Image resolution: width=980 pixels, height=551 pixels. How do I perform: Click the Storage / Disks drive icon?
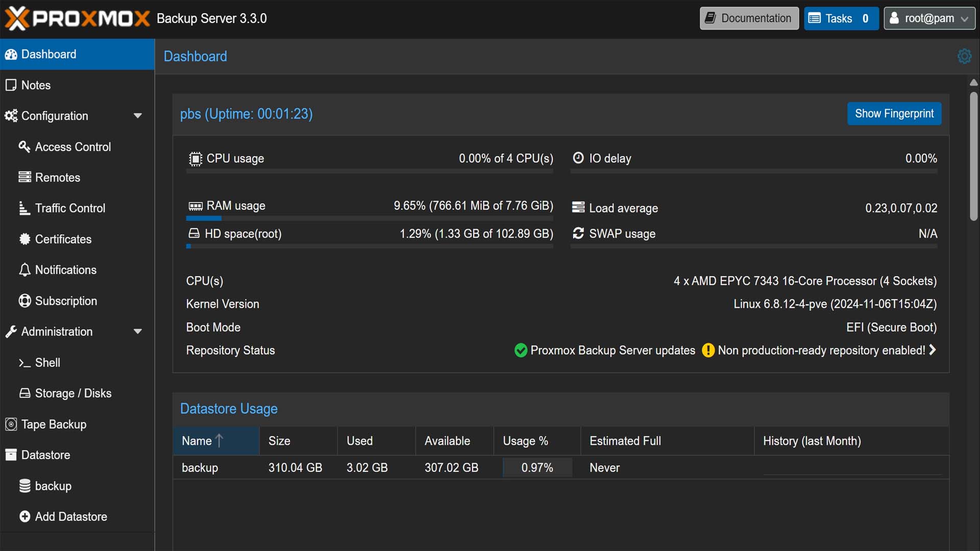24,393
